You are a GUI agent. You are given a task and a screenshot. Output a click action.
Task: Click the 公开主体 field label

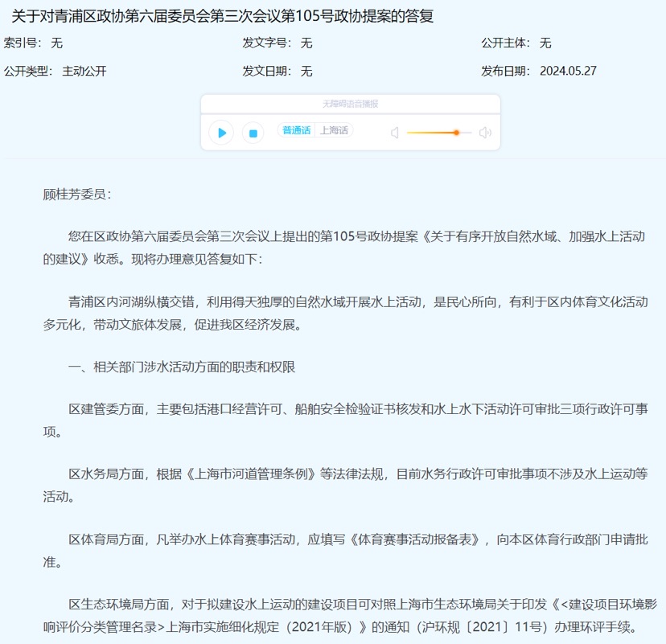[x=505, y=43]
